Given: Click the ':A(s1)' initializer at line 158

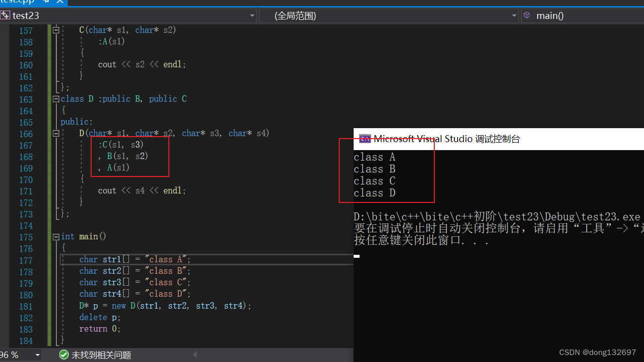Looking at the screenshot, I should (112, 41).
